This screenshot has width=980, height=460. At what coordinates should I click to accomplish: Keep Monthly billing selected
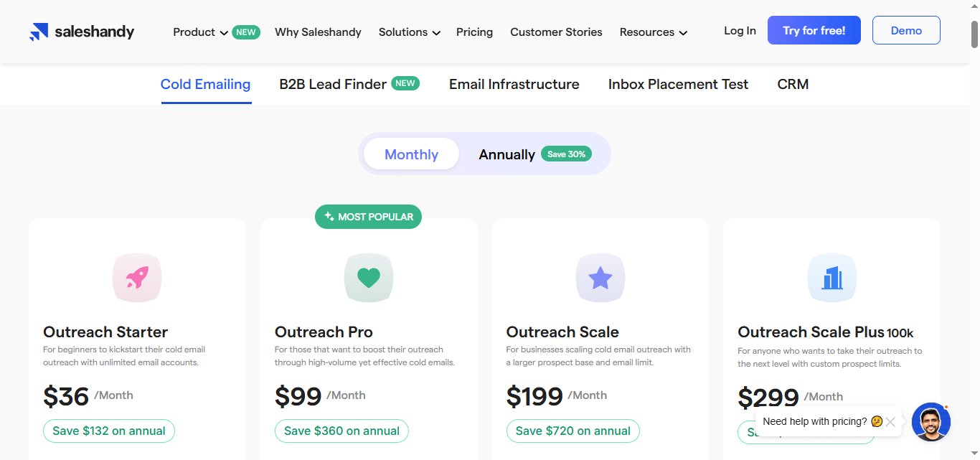(411, 154)
